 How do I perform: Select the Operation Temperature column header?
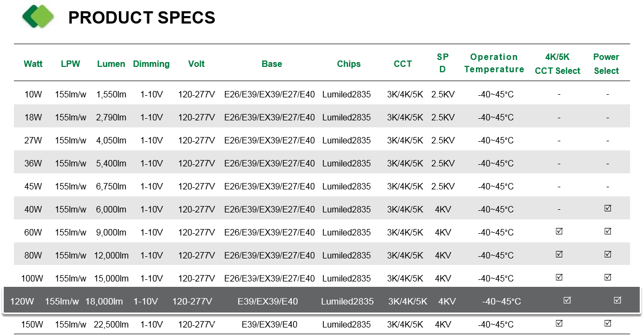(494, 63)
